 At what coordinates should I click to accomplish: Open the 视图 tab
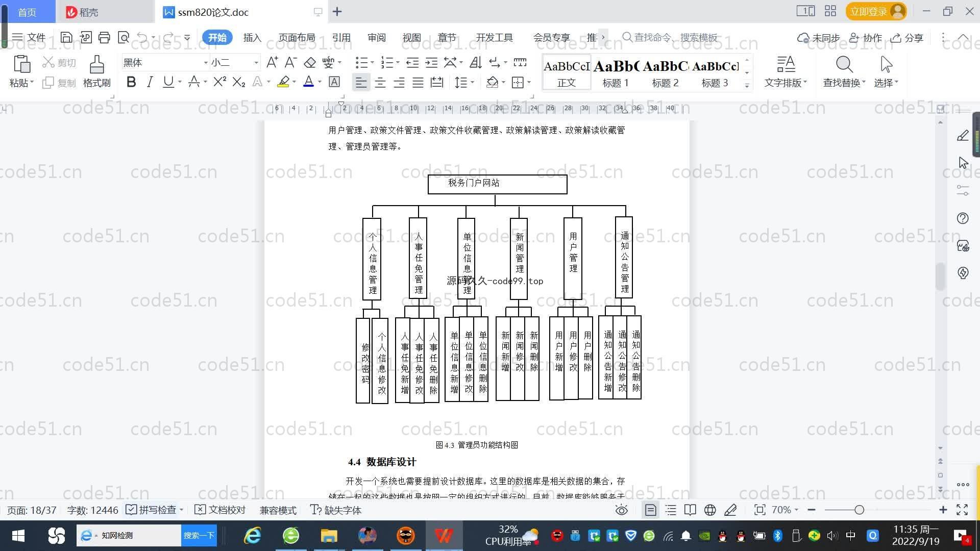coord(411,38)
